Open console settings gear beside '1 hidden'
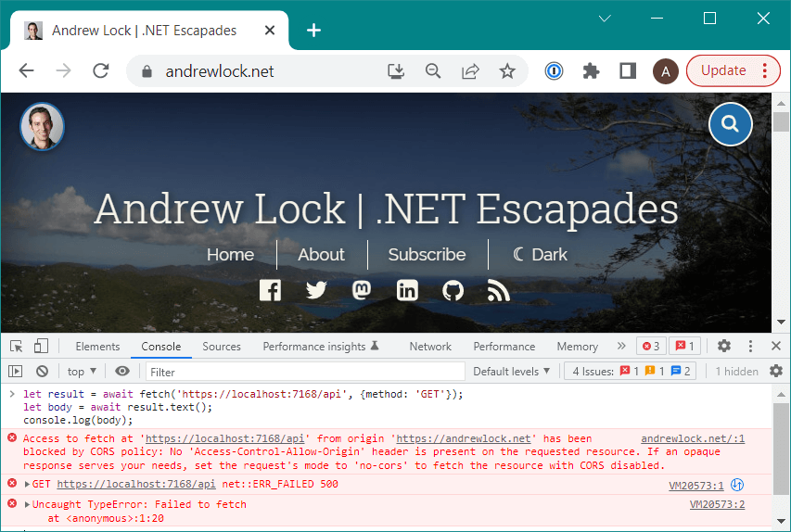 (x=776, y=372)
